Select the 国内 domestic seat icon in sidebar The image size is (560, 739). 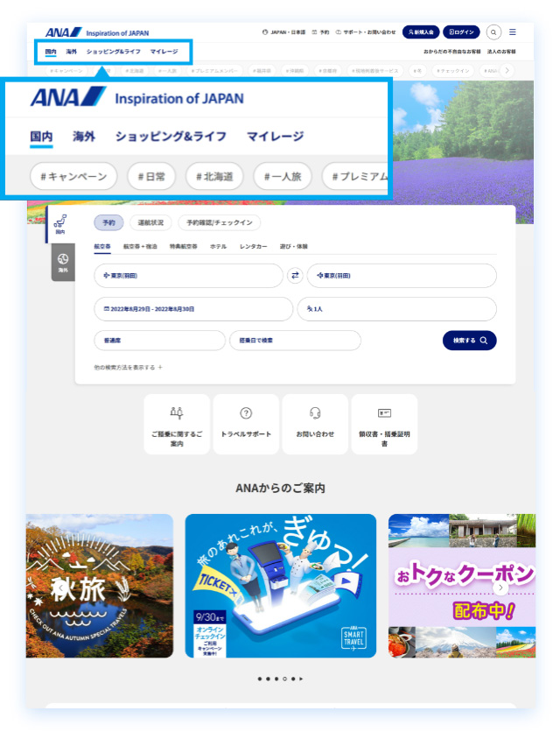pyautogui.click(x=60, y=224)
